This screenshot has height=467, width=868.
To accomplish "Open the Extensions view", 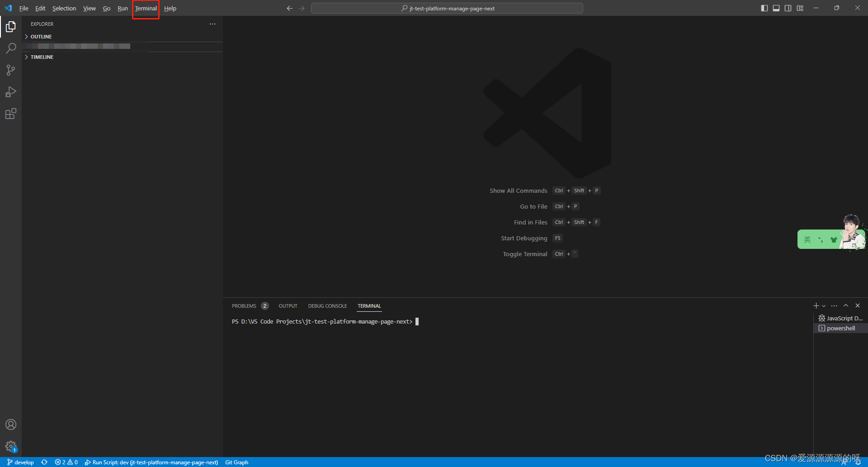I will tap(11, 114).
